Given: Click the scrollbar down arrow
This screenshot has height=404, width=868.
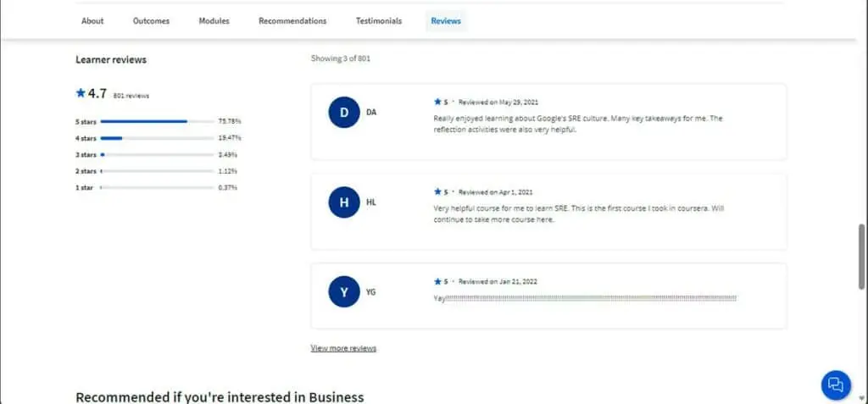Looking at the screenshot, I should click(x=862, y=398).
